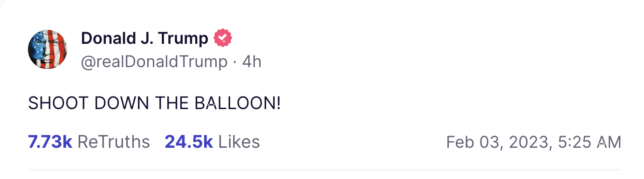
Task: Click the Likes label
Action: [239, 142]
